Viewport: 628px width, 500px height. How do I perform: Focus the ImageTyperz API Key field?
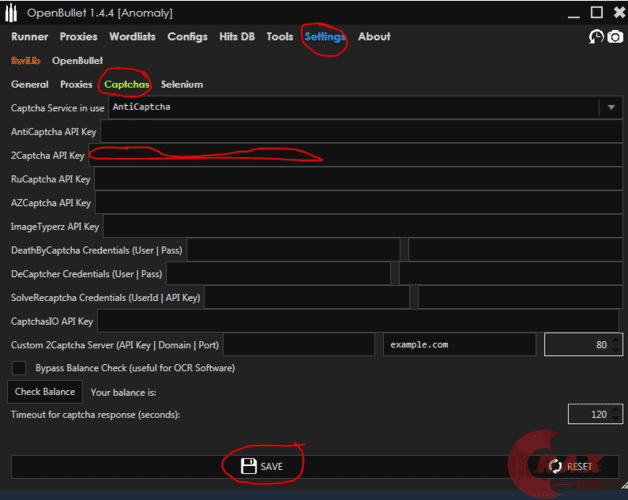coord(363,226)
